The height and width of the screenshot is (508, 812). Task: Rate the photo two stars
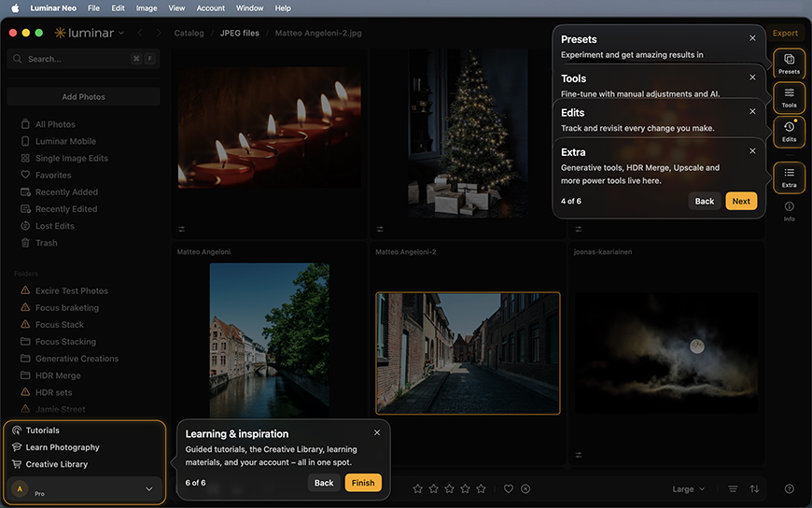click(433, 488)
